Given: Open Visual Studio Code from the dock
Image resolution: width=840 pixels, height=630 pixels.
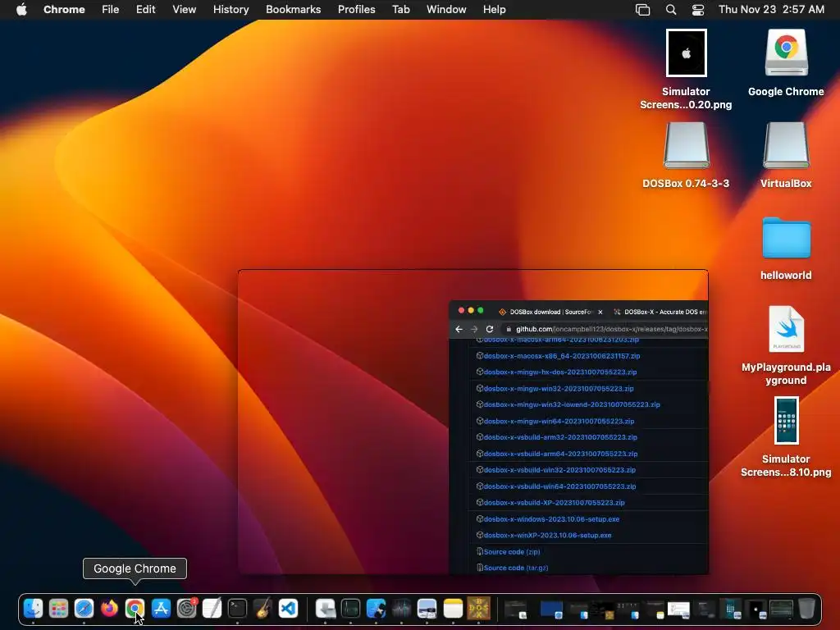Looking at the screenshot, I should (x=288, y=609).
